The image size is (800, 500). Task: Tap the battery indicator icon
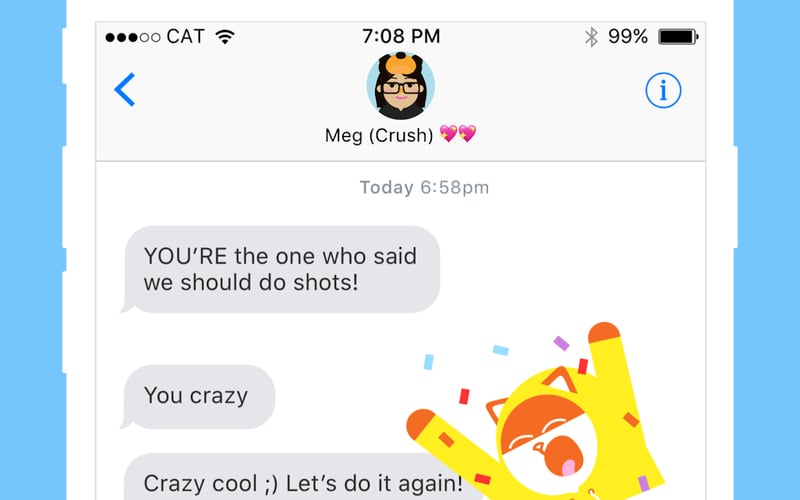(678, 37)
